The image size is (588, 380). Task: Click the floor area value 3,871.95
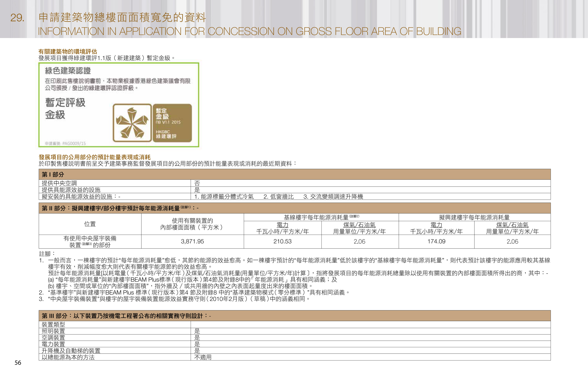[x=192, y=241]
